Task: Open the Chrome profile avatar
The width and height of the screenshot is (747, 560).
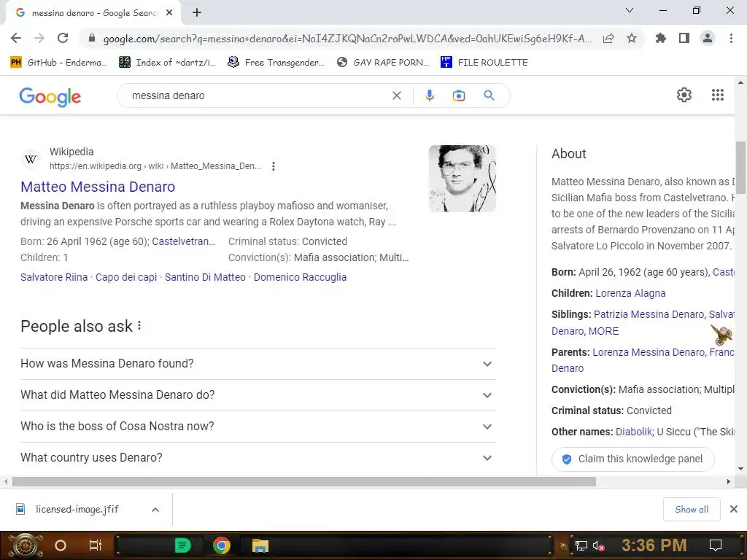Action: tap(708, 38)
